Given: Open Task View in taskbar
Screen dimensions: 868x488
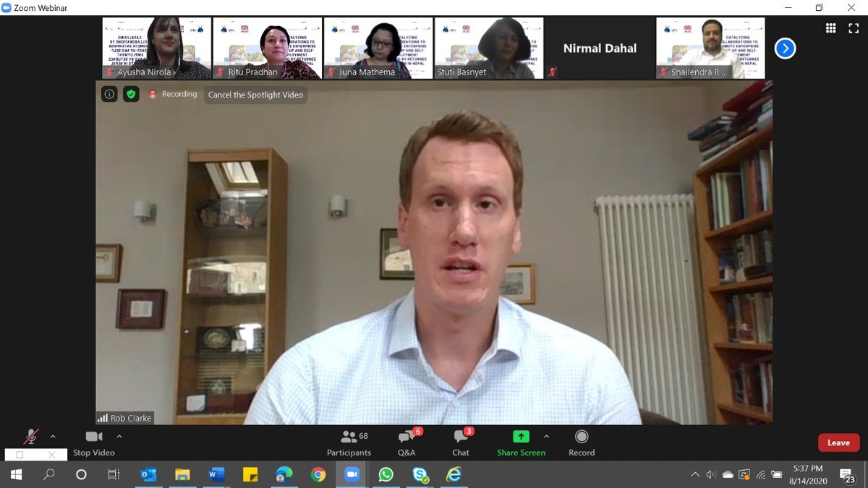Looking at the screenshot, I should [114, 475].
